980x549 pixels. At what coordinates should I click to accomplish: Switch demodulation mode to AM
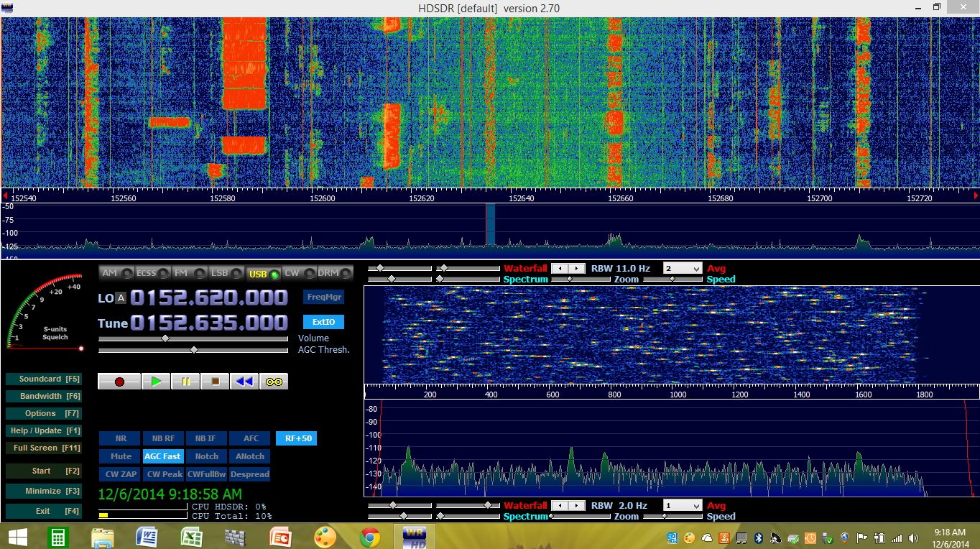click(x=116, y=273)
